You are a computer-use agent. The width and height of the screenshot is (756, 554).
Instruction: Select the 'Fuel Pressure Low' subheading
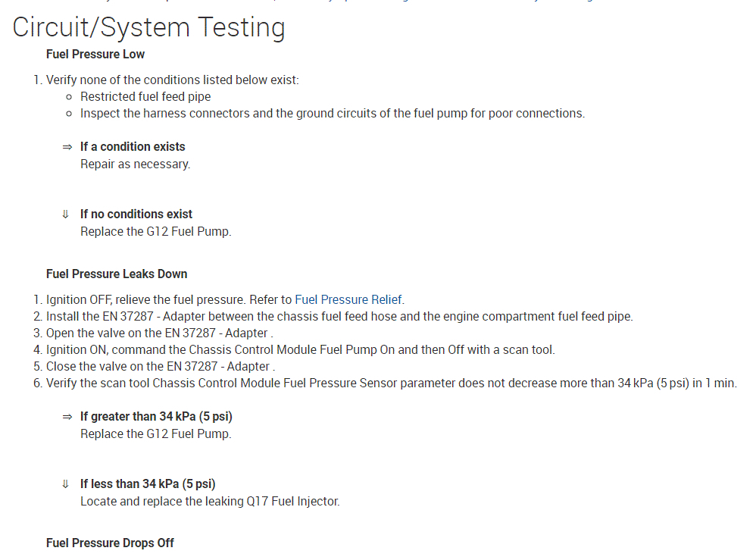[x=95, y=55]
